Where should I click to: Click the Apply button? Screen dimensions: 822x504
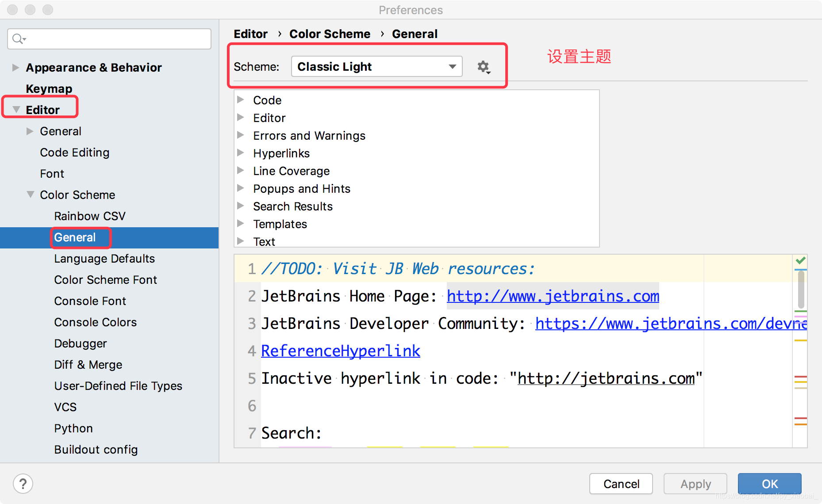click(695, 484)
